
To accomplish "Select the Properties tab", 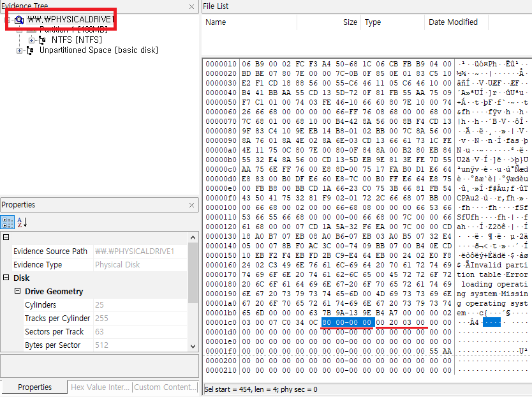I will pos(34,387).
